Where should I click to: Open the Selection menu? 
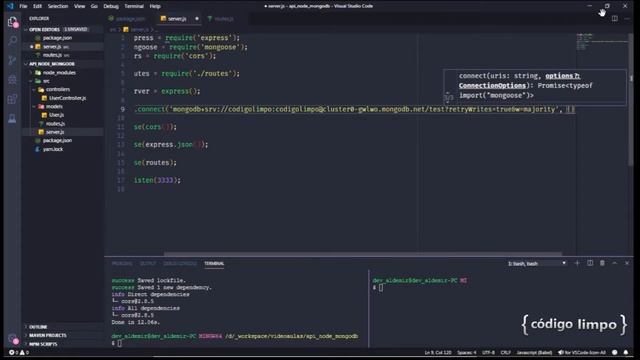58,6
